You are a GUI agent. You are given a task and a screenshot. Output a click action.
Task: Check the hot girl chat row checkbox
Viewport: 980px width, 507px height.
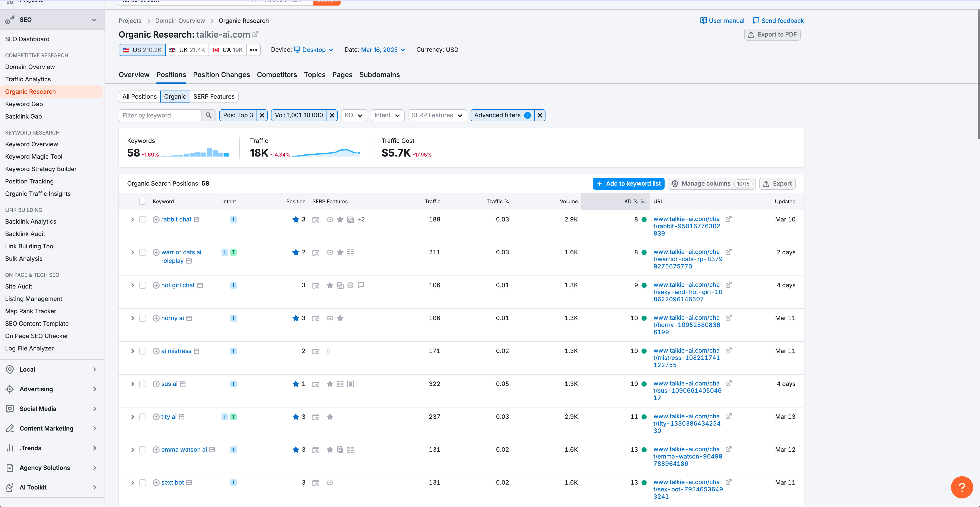coord(143,286)
